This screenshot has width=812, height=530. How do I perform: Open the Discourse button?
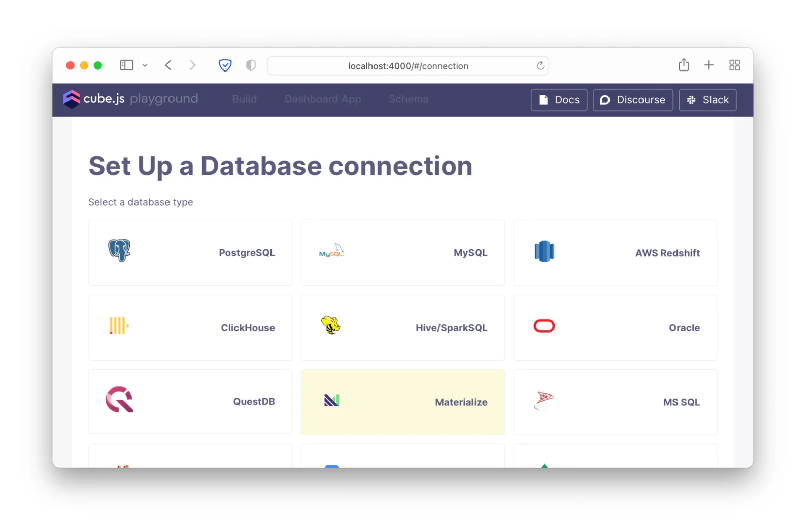tap(633, 100)
